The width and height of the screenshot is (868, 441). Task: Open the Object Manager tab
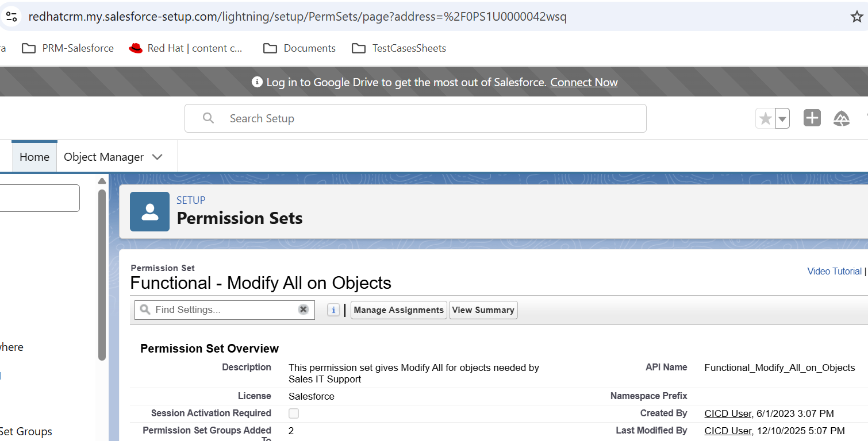(103, 157)
